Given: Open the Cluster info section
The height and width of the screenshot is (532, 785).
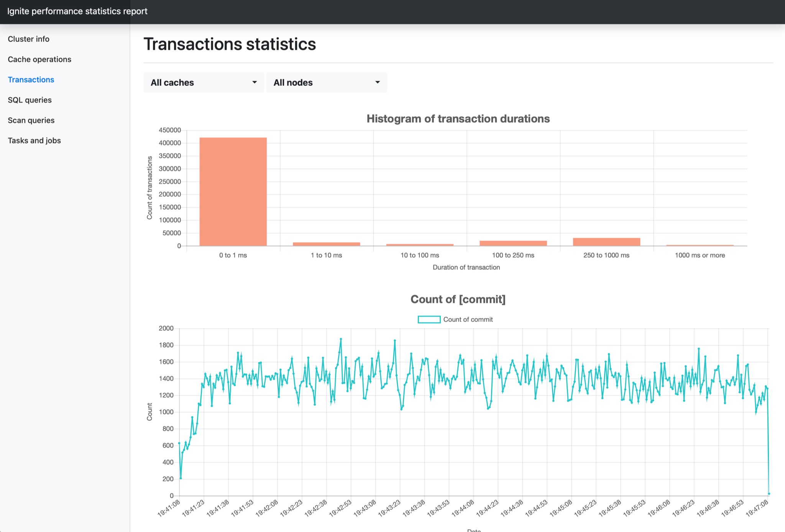Looking at the screenshot, I should [x=28, y=39].
